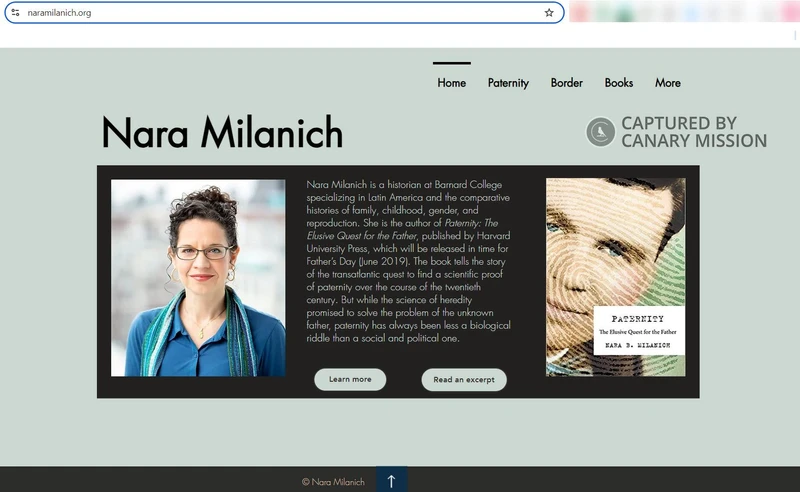The width and height of the screenshot is (800, 492).
Task: Click the © Nara Milanich footer text
Action: (333, 481)
